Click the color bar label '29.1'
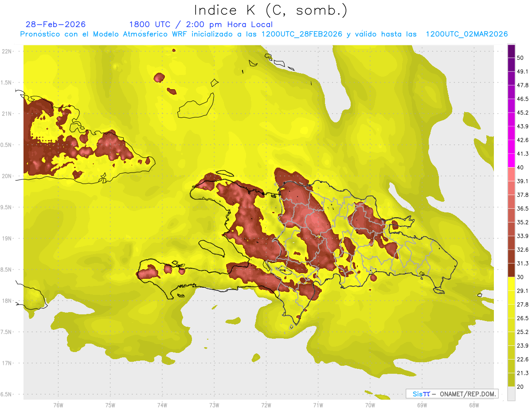The width and height of the screenshot is (532, 411). coord(523,291)
